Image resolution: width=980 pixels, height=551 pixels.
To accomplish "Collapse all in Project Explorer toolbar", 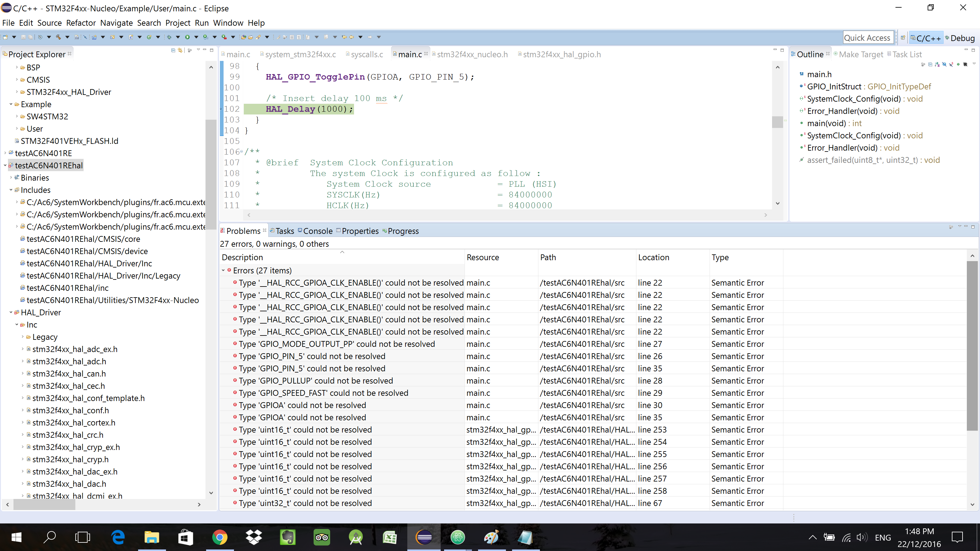I will click(173, 50).
